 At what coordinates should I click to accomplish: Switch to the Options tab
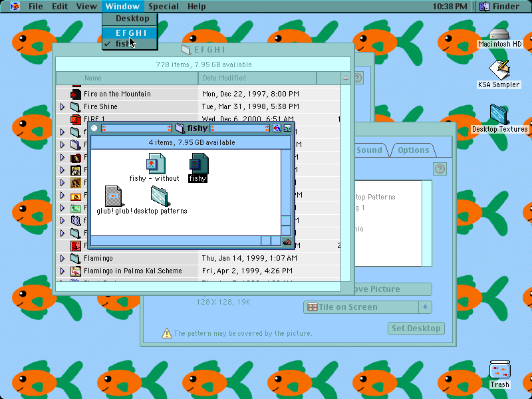[413, 150]
